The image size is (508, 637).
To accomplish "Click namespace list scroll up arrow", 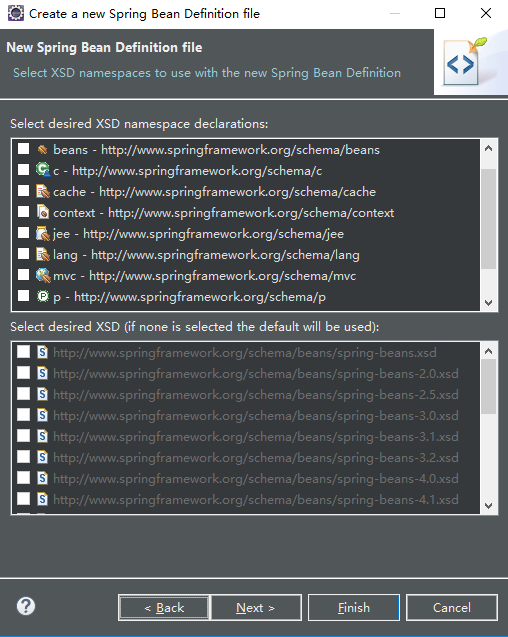I will (x=488, y=148).
